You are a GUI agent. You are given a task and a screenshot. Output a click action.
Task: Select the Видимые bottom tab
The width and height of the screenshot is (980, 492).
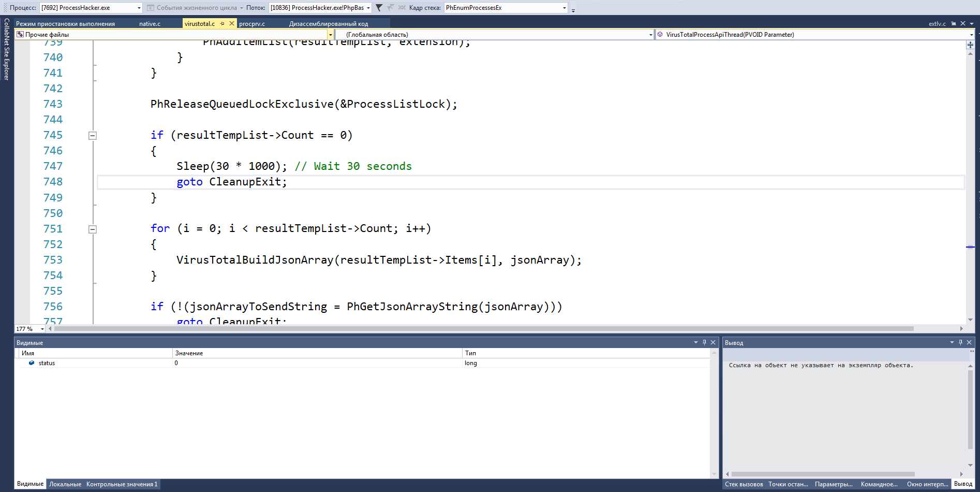point(30,484)
